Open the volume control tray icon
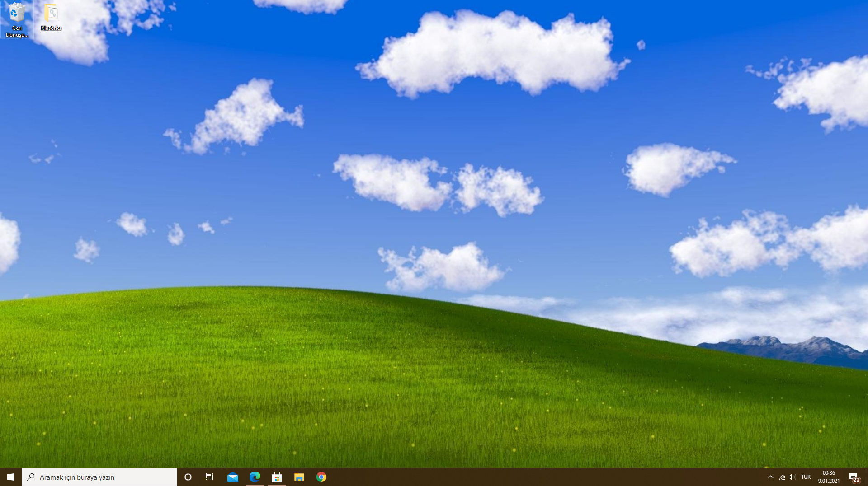The height and width of the screenshot is (486, 868). point(792,477)
